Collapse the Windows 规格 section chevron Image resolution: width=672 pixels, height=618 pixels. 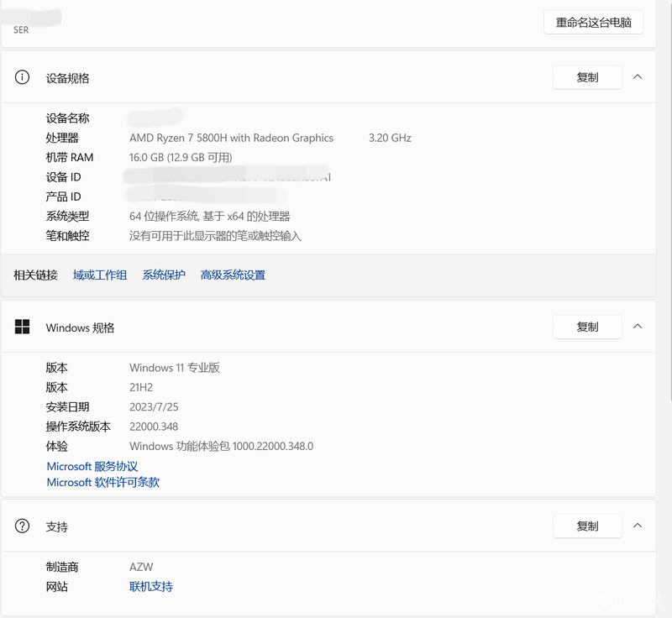coord(638,327)
